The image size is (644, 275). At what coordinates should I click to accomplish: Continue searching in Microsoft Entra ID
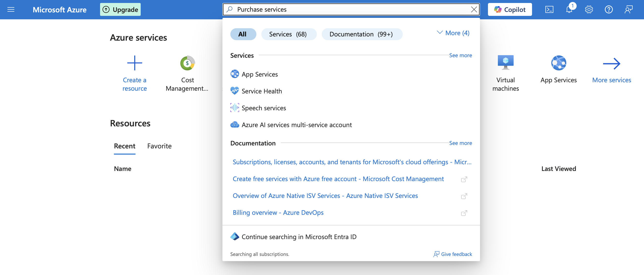point(293,237)
